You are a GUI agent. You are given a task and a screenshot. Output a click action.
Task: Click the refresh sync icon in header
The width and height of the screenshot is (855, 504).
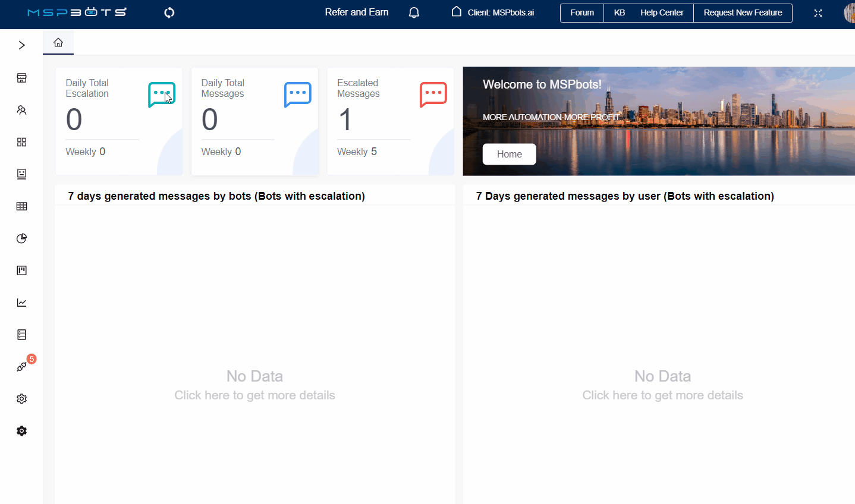tap(169, 12)
